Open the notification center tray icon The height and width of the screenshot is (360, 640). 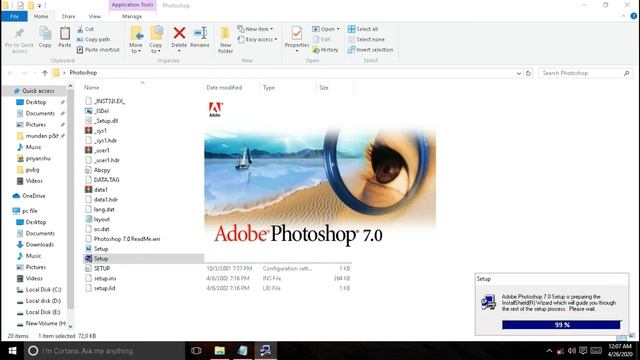[x=583, y=351]
